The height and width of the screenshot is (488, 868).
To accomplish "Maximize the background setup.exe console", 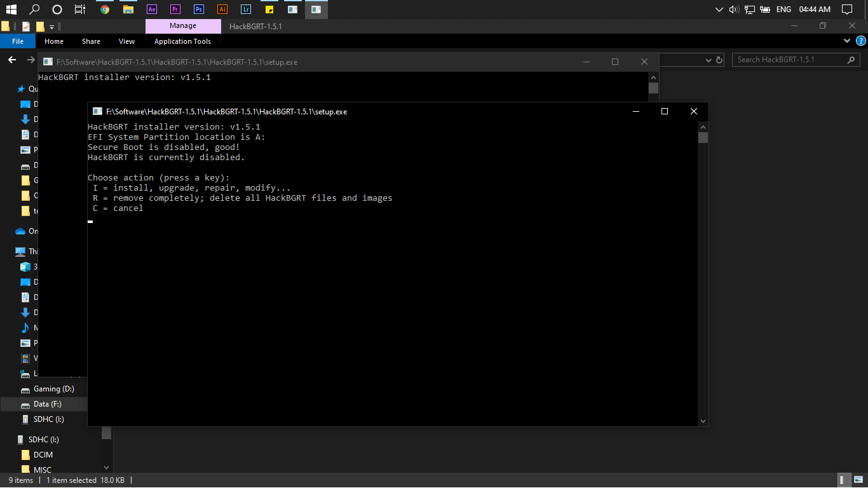I will coord(615,62).
